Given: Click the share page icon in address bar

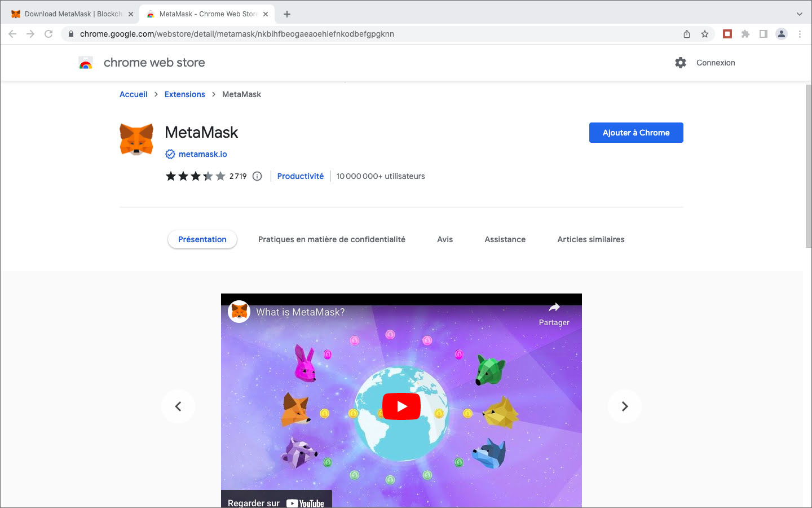Looking at the screenshot, I should (687, 34).
